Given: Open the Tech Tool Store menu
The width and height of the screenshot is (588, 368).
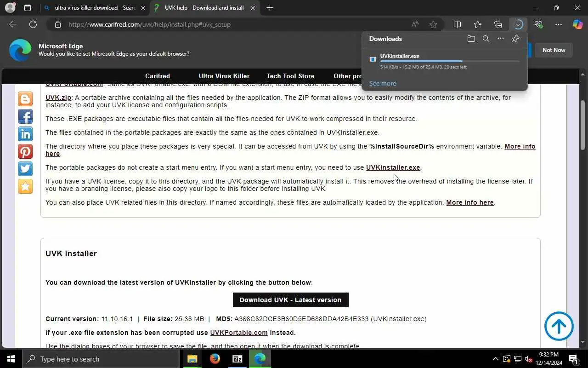Looking at the screenshot, I should point(290,76).
